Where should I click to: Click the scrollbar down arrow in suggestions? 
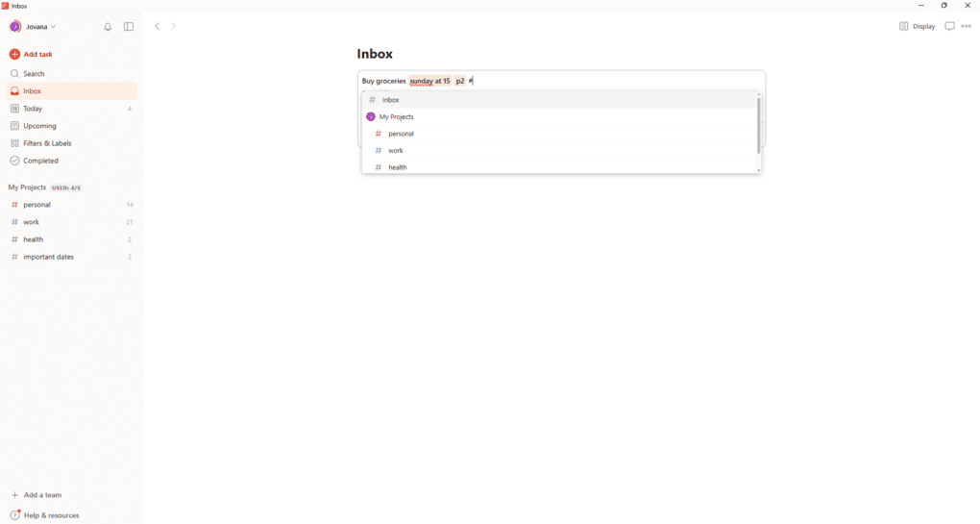(x=759, y=170)
